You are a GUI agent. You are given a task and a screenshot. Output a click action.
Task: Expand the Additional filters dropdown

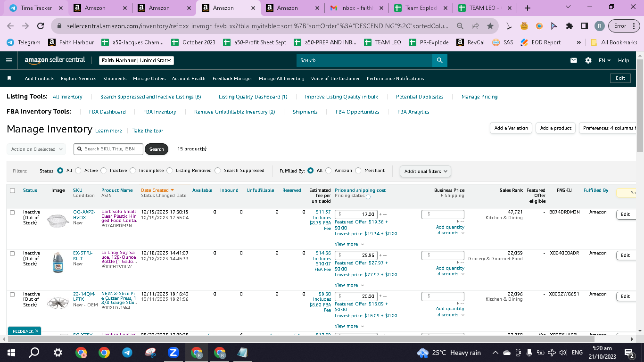point(425,171)
